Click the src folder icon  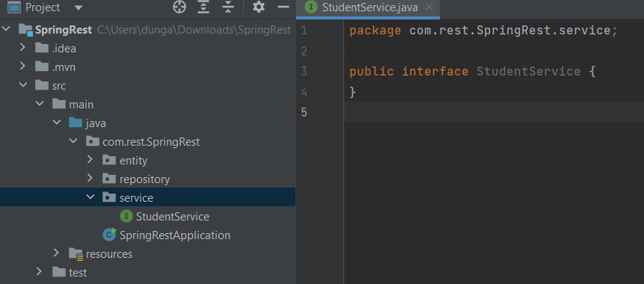(x=42, y=85)
